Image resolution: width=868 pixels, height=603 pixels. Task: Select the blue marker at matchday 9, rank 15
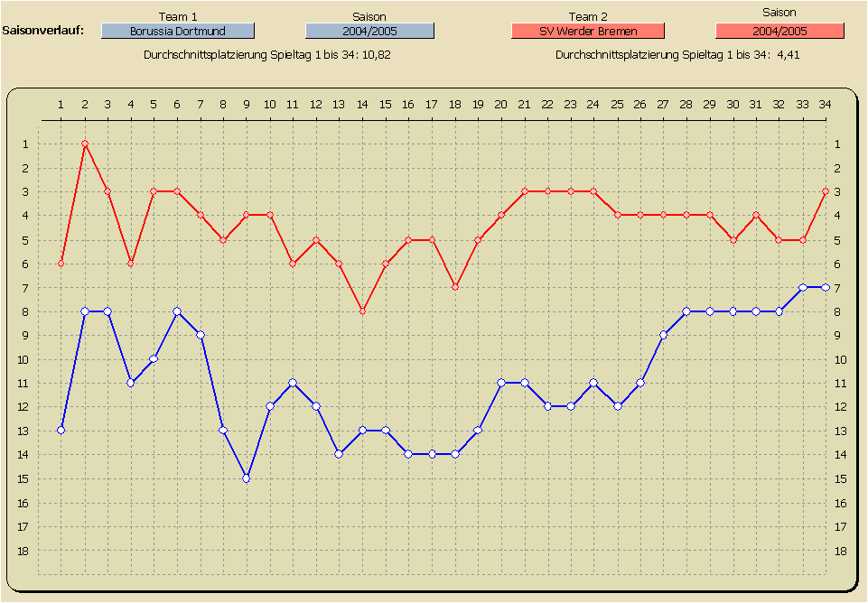pos(247,478)
